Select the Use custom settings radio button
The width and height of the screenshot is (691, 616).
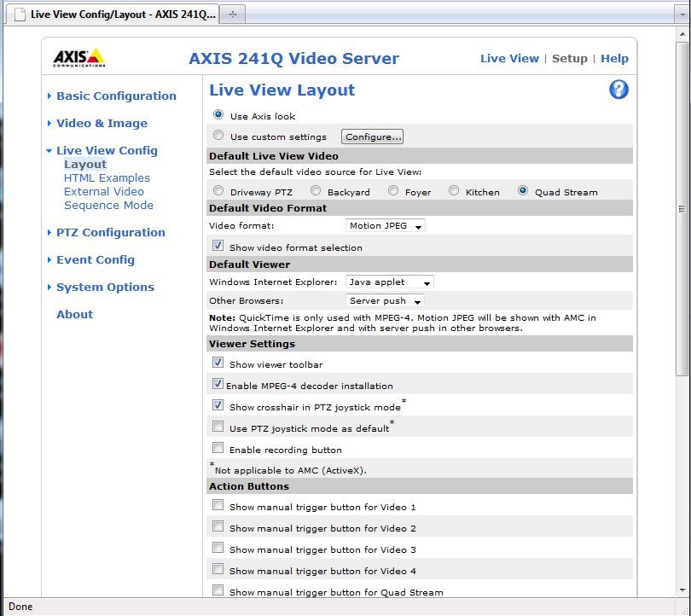click(218, 136)
